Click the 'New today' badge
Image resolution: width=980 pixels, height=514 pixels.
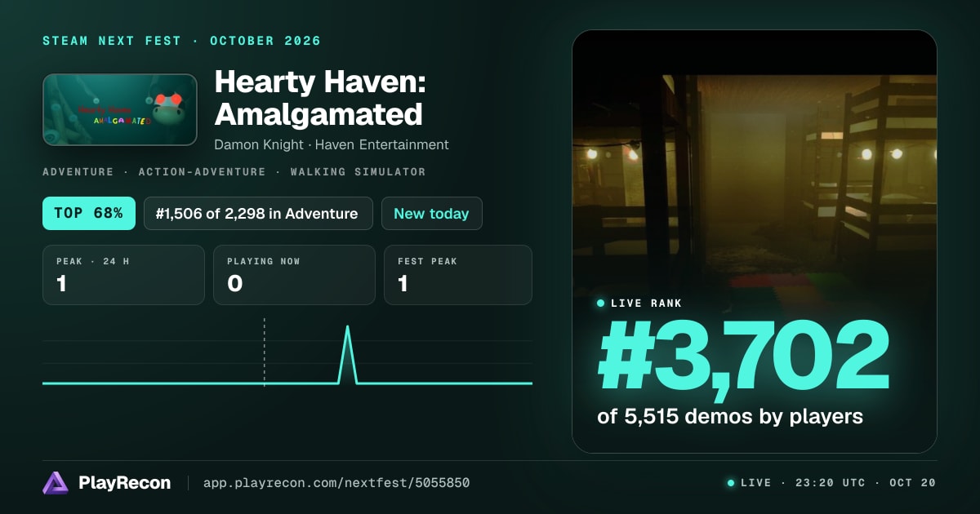coord(431,214)
